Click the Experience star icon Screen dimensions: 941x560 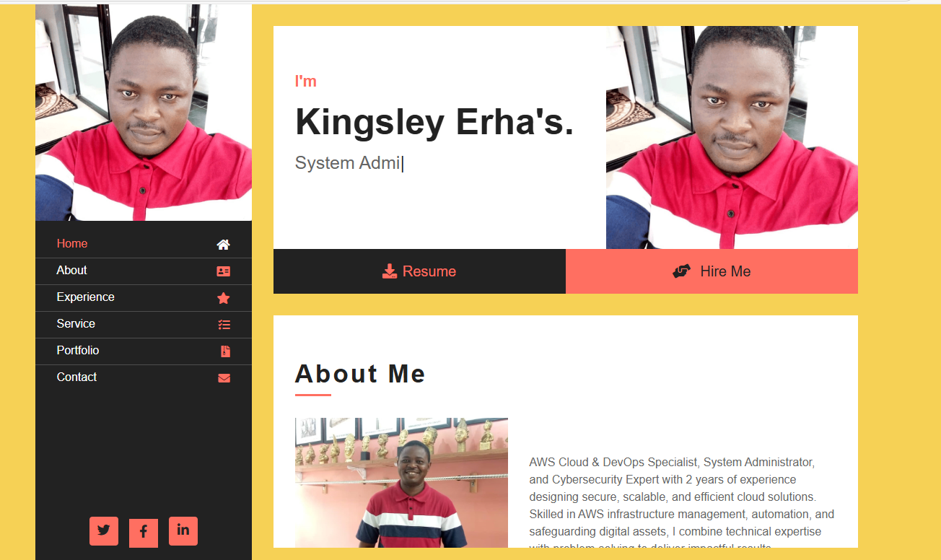coord(224,298)
